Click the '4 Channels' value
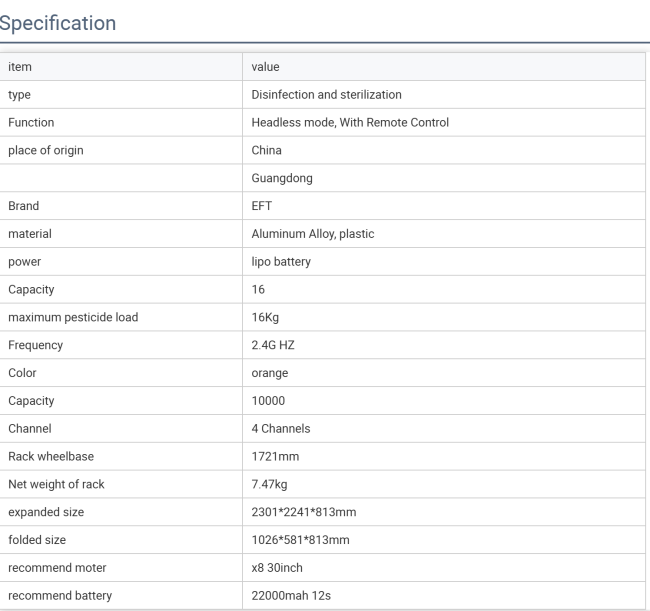The height and width of the screenshot is (611, 650). pyautogui.click(x=281, y=429)
